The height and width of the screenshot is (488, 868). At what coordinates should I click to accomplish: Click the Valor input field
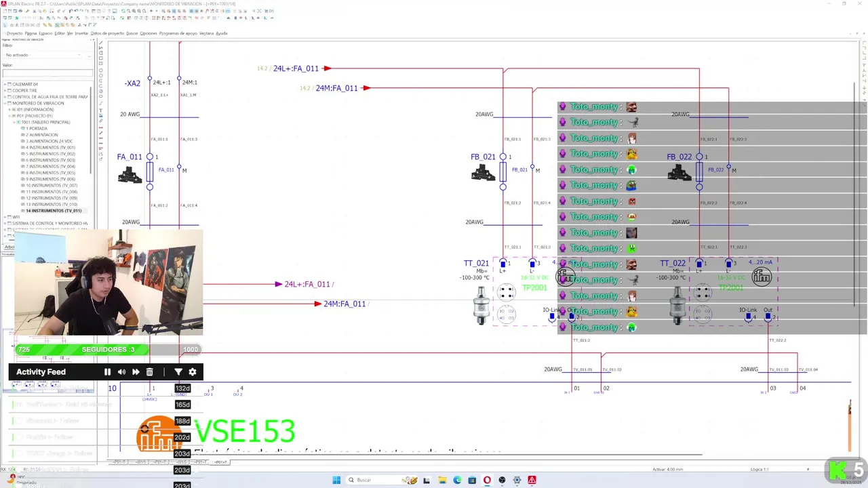[x=47, y=73]
